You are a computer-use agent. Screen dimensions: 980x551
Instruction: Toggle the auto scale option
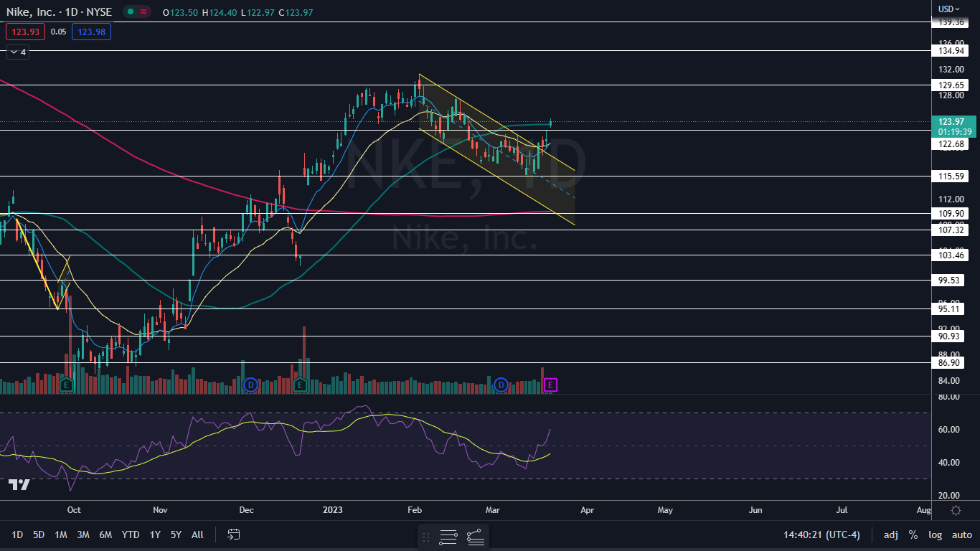pos(961,534)
